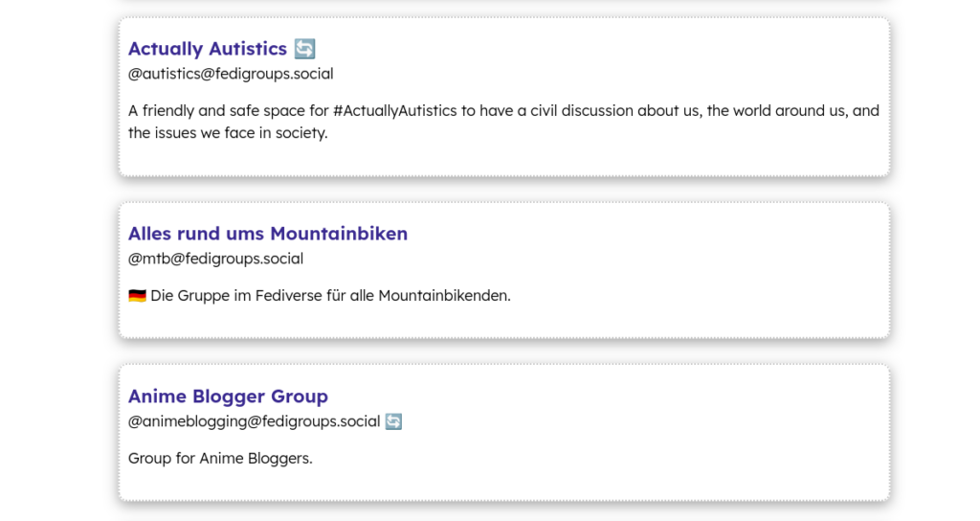Click the German flag emoji
Viewport: 980px width, 521px height.
(137, 296)
